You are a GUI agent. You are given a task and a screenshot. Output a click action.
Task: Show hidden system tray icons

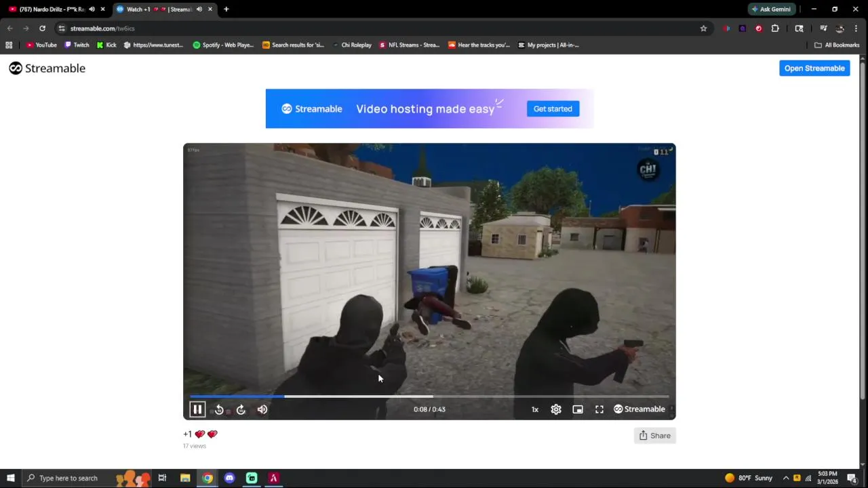point(786,478)
